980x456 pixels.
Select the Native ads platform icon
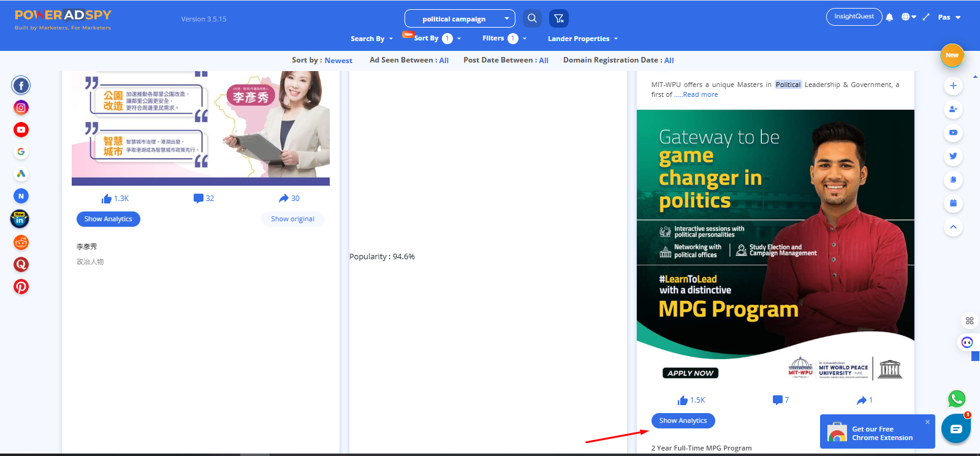21,196
